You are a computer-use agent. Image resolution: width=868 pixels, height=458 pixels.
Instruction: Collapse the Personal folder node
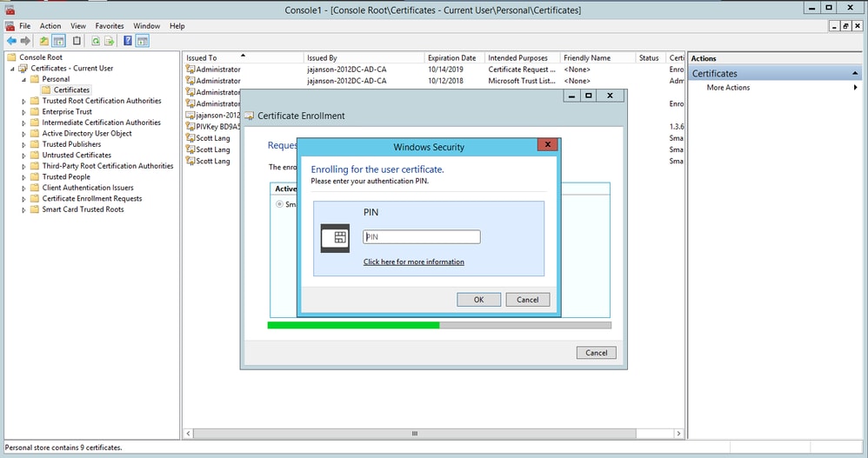23,80
